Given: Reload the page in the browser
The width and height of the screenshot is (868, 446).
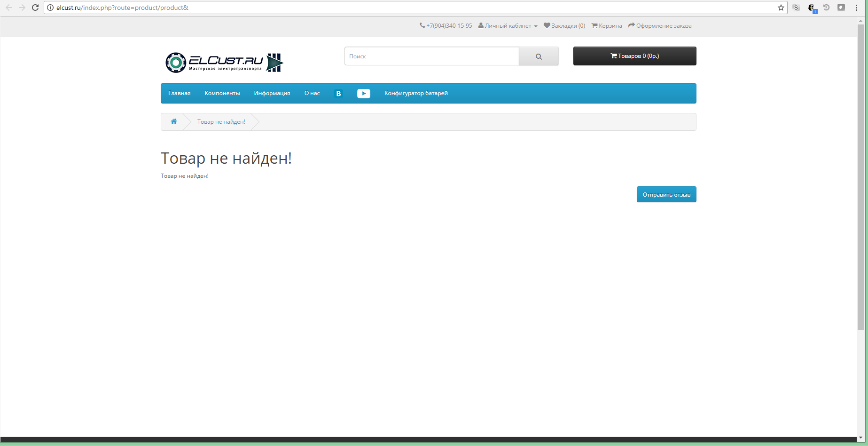Looking at the screenshot, I should pos(35,8).
